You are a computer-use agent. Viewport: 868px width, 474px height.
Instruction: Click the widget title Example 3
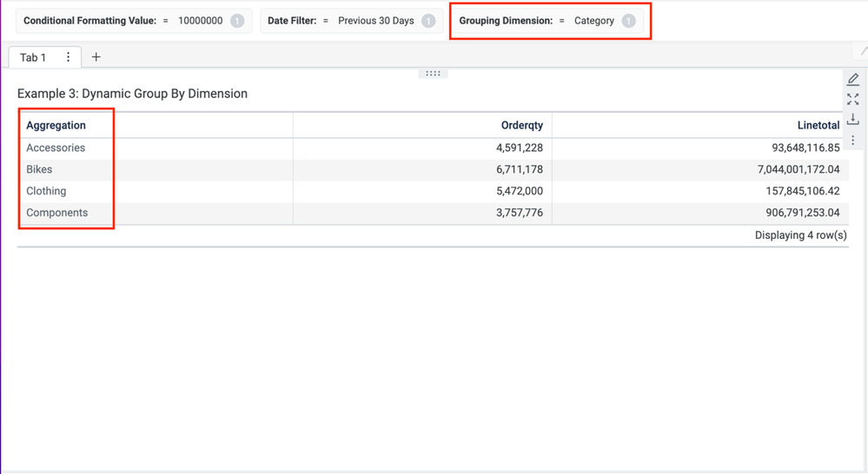point(132,94)
